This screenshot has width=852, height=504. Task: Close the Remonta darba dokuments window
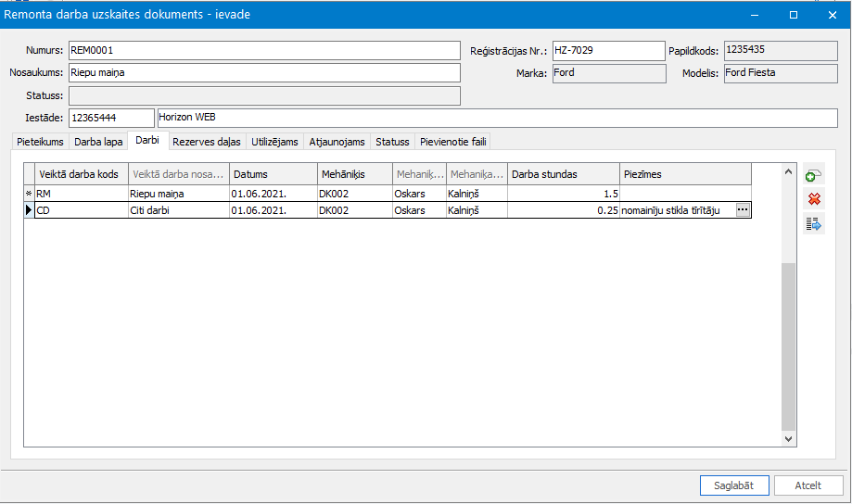[x=833, y=15]
